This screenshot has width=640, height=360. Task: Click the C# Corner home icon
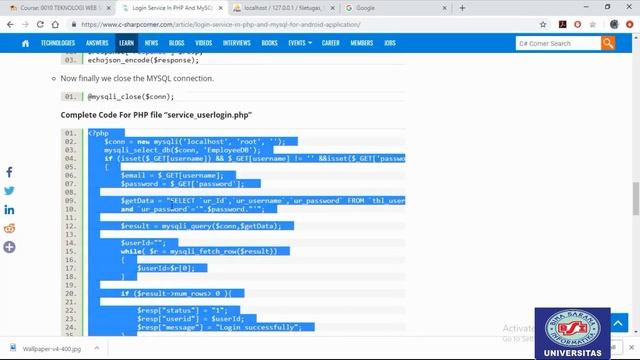[x=25, y=43]
